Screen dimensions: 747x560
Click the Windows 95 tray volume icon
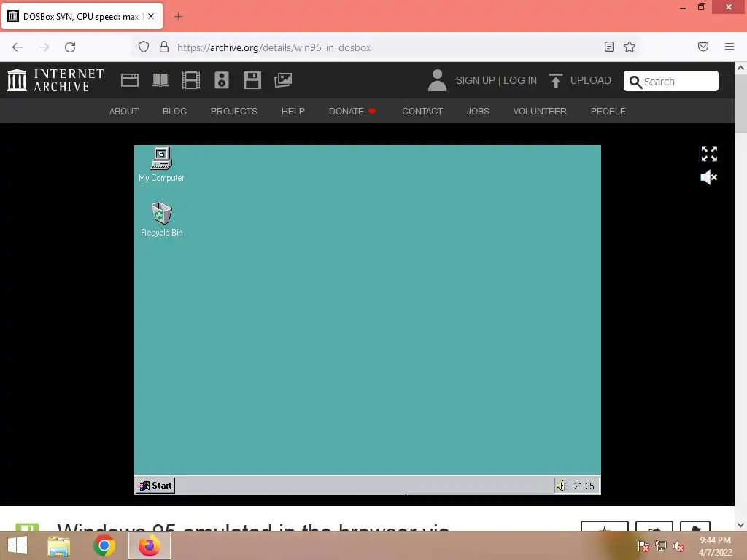561,486
